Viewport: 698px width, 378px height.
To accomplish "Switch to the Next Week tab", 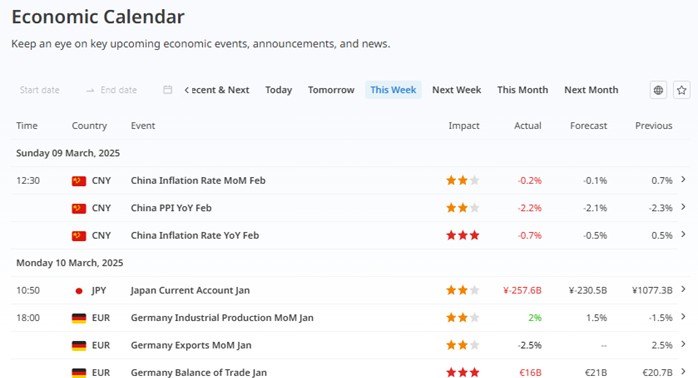I will [457, 90].
